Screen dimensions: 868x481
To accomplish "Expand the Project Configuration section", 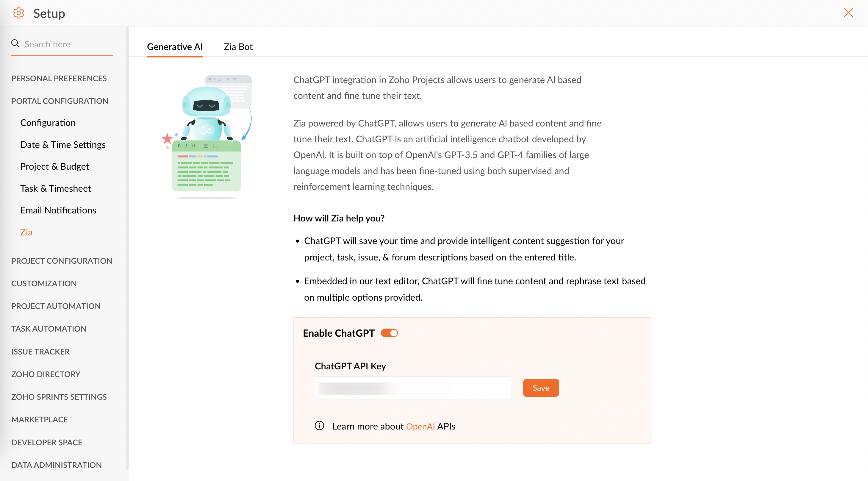I will (x=62, y=260).
